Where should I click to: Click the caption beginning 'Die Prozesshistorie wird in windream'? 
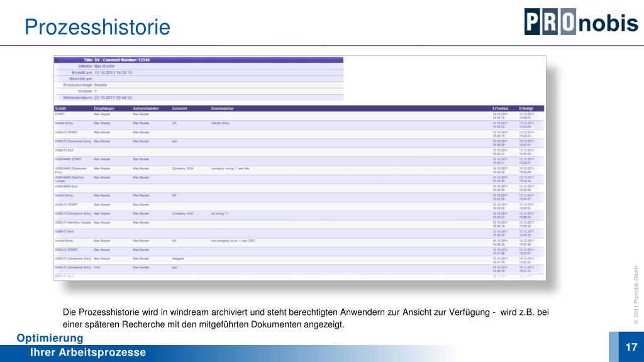(x=306, y=318)
